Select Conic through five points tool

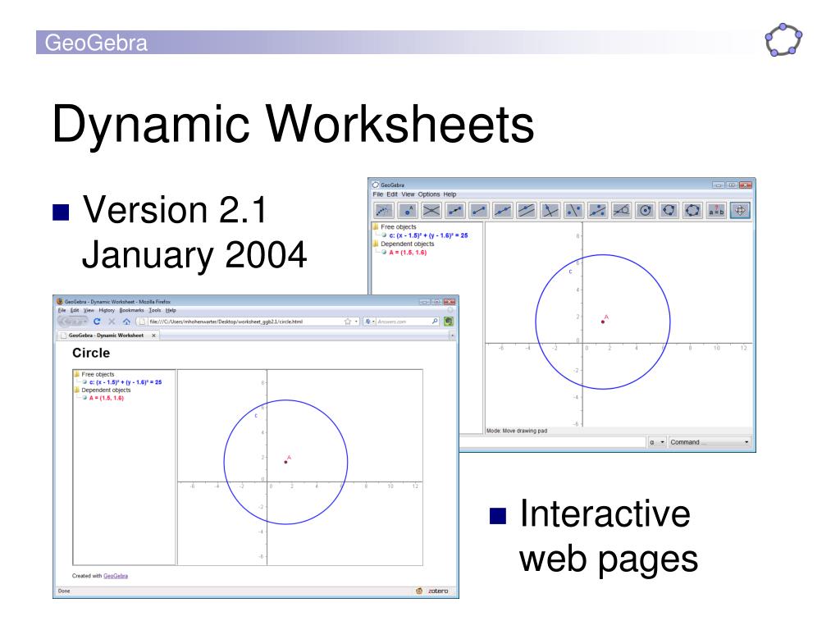click(692, 211)
